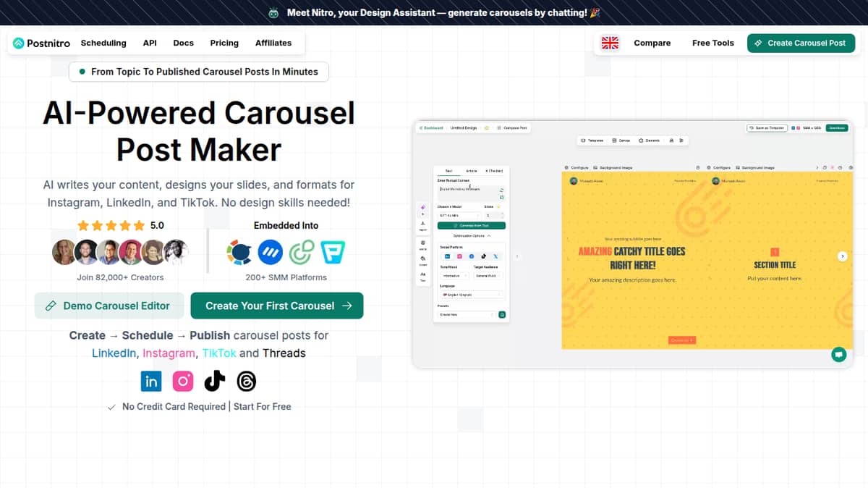
Task: Click the Dashboard back link in editor
Action: [432, 127]
